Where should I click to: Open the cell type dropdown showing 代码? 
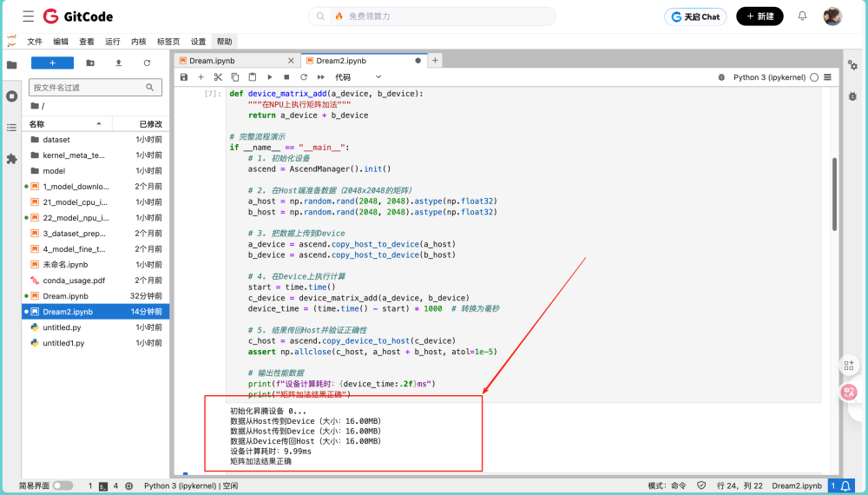coord(358,77)
